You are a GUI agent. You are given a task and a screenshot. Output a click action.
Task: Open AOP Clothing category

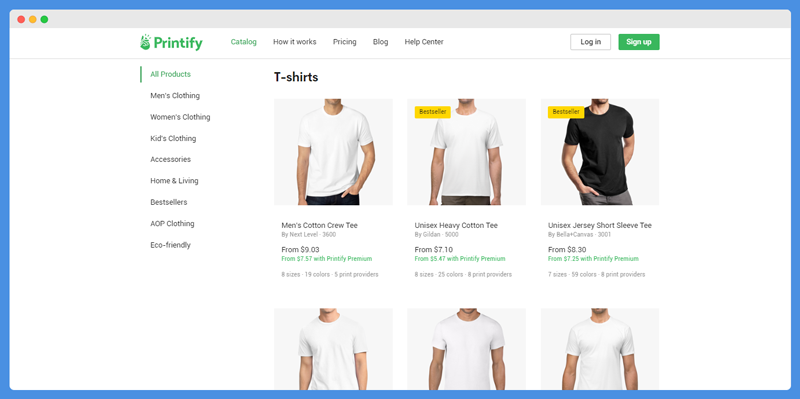tap(172, 223)
